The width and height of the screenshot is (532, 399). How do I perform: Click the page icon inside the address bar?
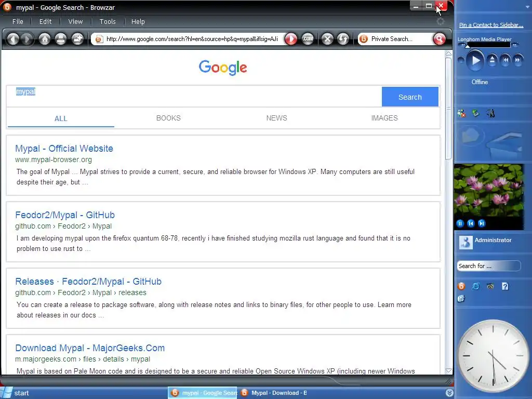click(99, 39)
